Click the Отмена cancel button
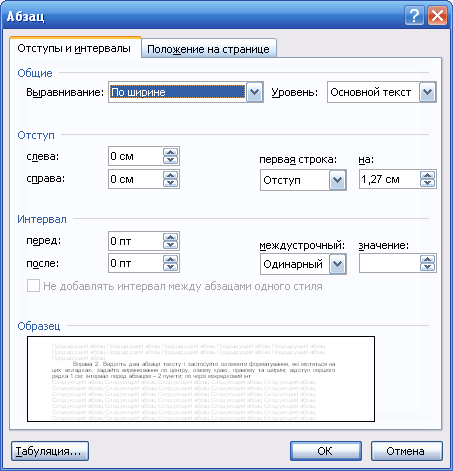This screenshot has height=471, width=453. click(x=406, y=451)
